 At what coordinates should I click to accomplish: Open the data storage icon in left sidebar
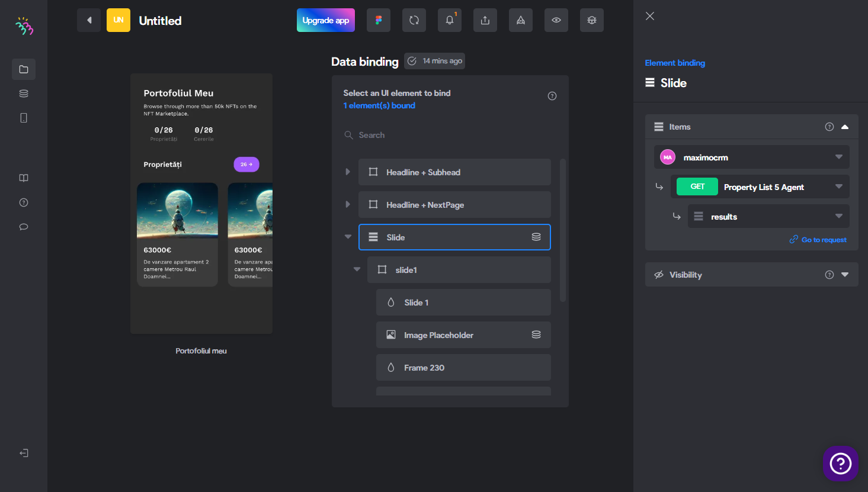(24, 94)
